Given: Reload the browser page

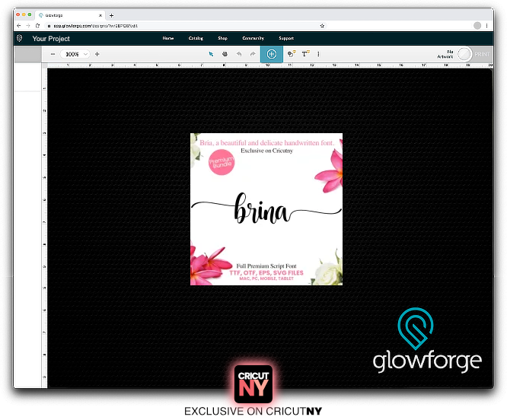Looking at the screenshot, I should 38,26.
